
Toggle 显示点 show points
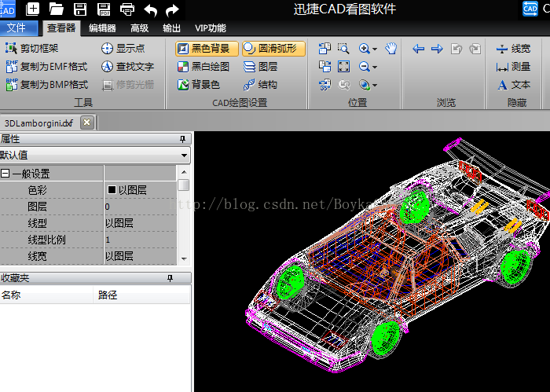point(123,49)
